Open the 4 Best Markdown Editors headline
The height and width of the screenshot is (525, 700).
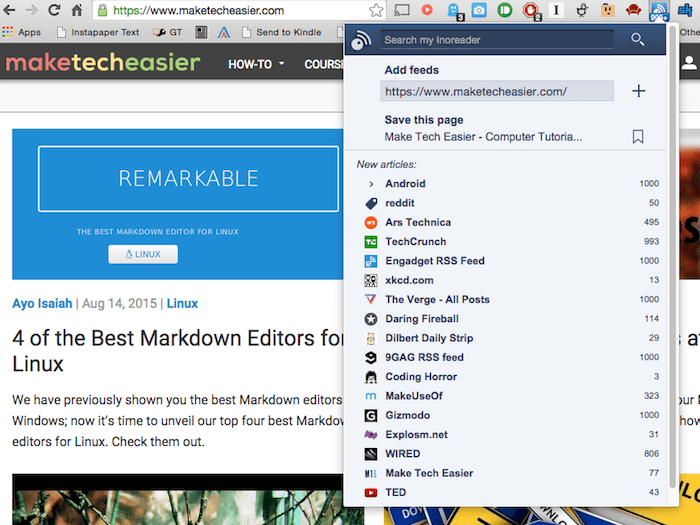click(x=178, y=351)
